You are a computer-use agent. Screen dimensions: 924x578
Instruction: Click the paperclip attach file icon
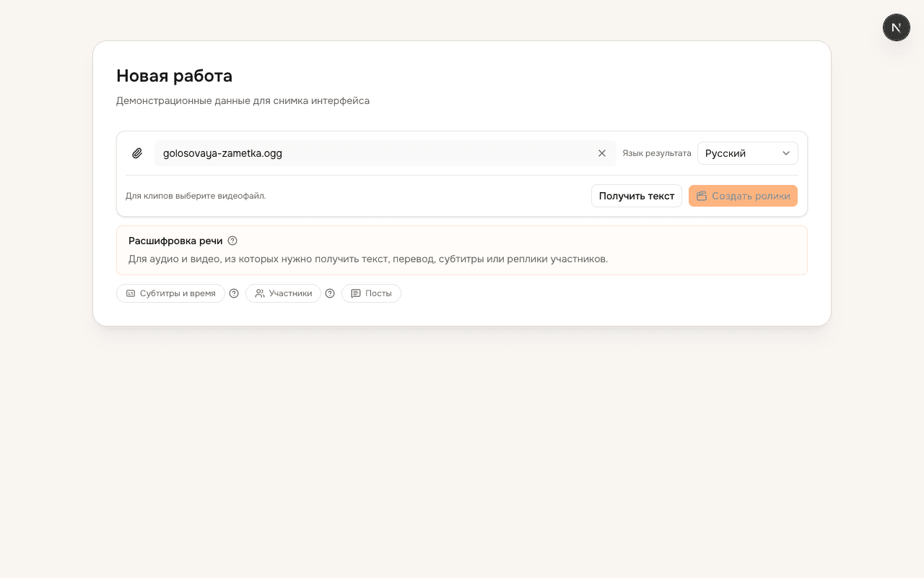[137, 153]
